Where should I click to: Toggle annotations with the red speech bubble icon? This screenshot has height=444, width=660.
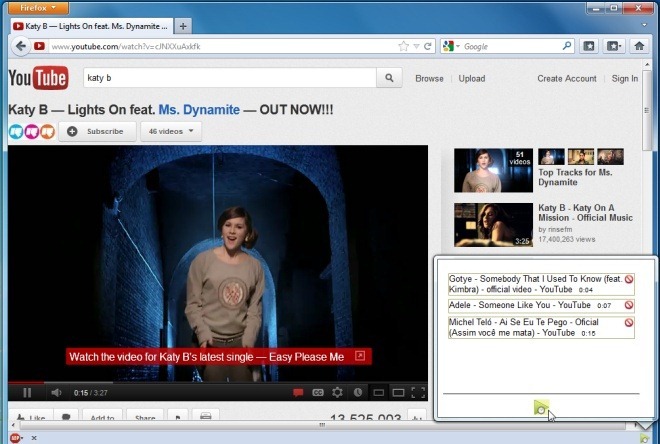pyautogui.click(x=298, y=393)
